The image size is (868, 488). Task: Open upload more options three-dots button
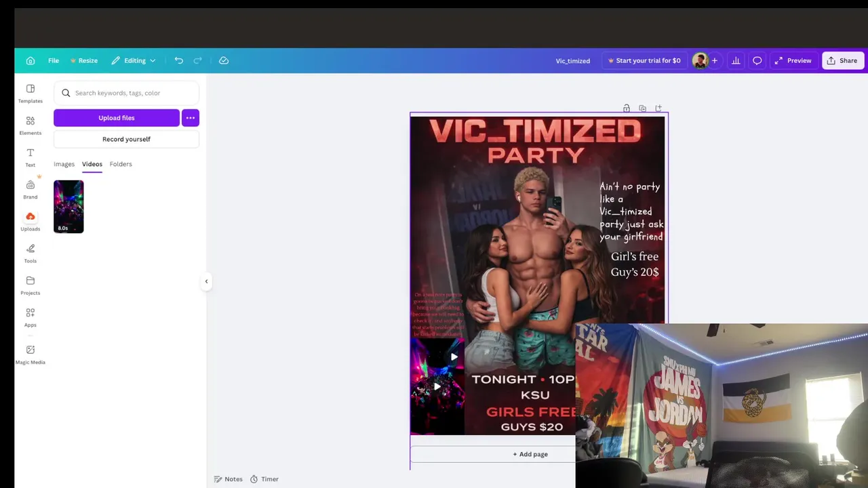click(x=191, y=118)
